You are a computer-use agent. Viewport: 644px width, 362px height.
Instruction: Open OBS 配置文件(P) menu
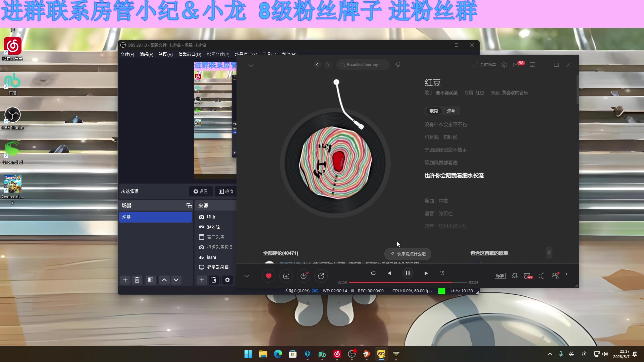pyautogui.click(x=218, y=54)
